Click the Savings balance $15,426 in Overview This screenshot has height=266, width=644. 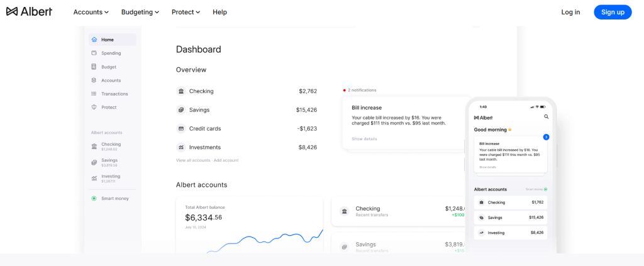[306, 110]
